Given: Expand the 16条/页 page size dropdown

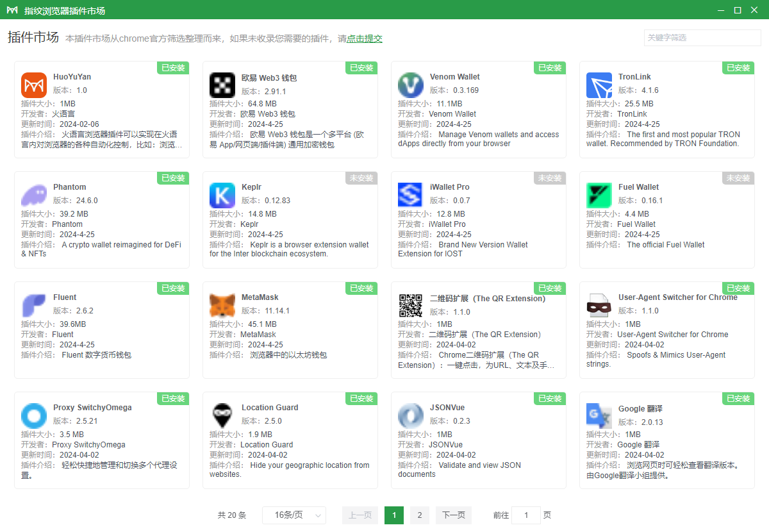Looking at the screenshot, I should tap(294, 515).
